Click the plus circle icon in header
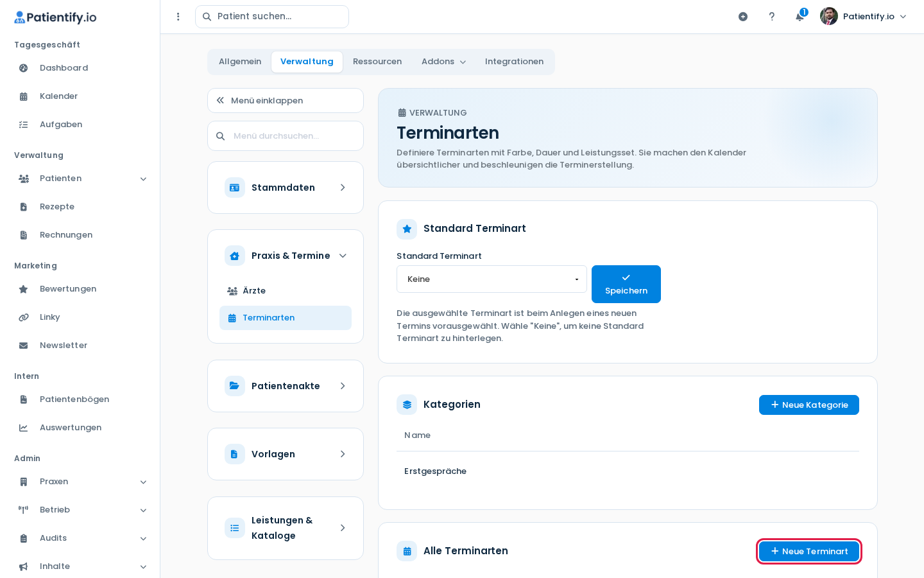This screenshot has height=578, width=924. click(x=743, y=17)
